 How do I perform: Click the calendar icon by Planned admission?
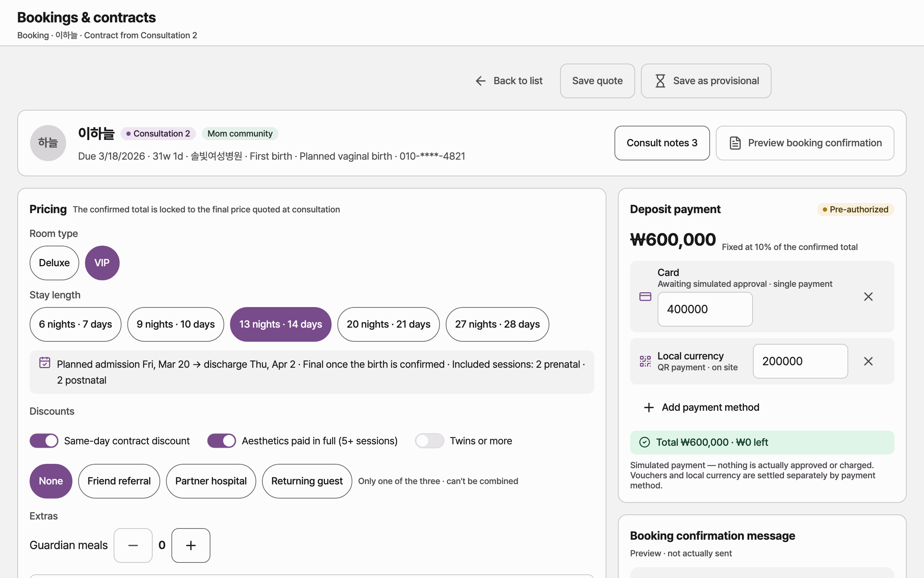pyautogui.click(x=45, y=362)
